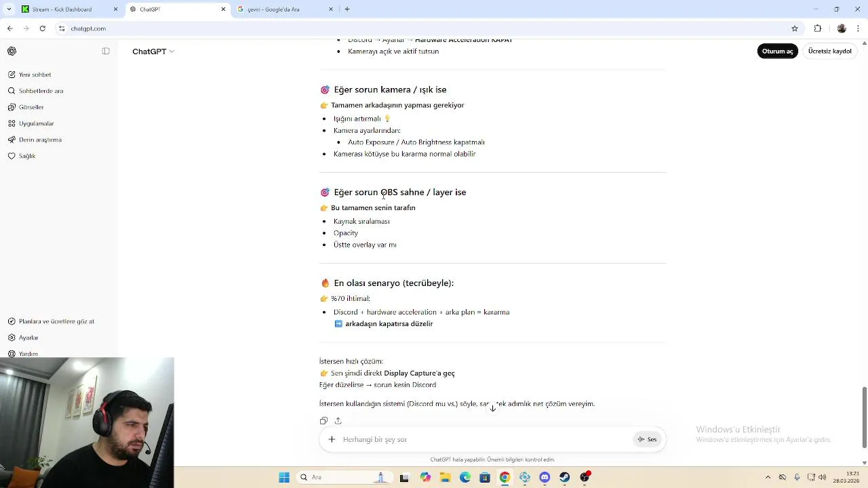Viewport: 868px width, 488px height.
Task: Click the ChatGPT logo in the sidebar
Action: [12, 51]
